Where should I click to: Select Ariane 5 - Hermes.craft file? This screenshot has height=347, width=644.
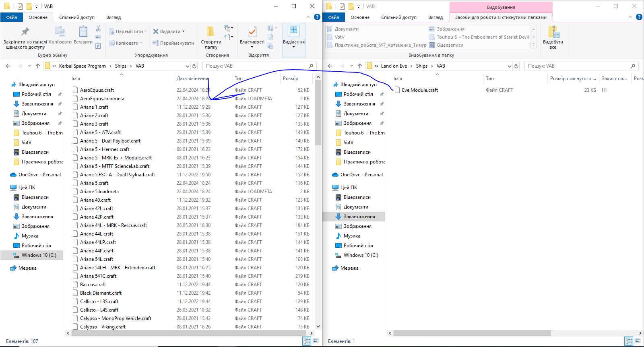[104, 149]
